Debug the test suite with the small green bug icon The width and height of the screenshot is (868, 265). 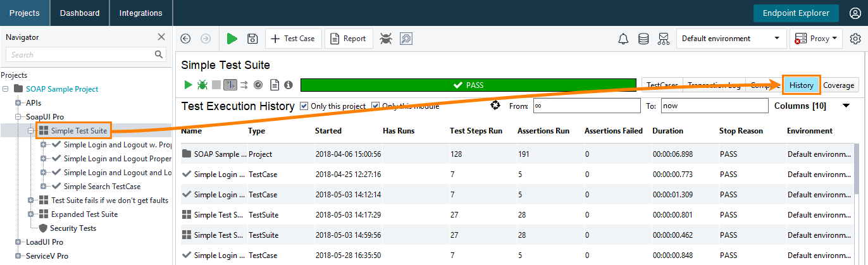(202, 84)
